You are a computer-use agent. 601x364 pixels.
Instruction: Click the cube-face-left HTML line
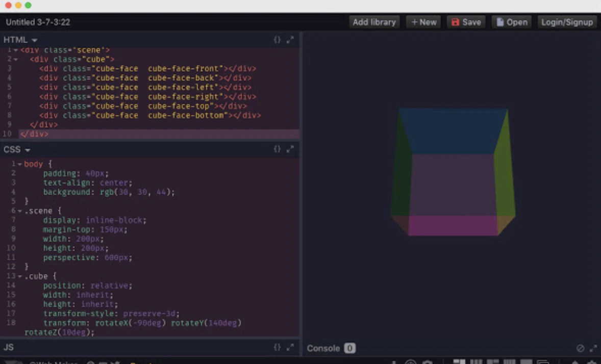(x=145, y=87)
